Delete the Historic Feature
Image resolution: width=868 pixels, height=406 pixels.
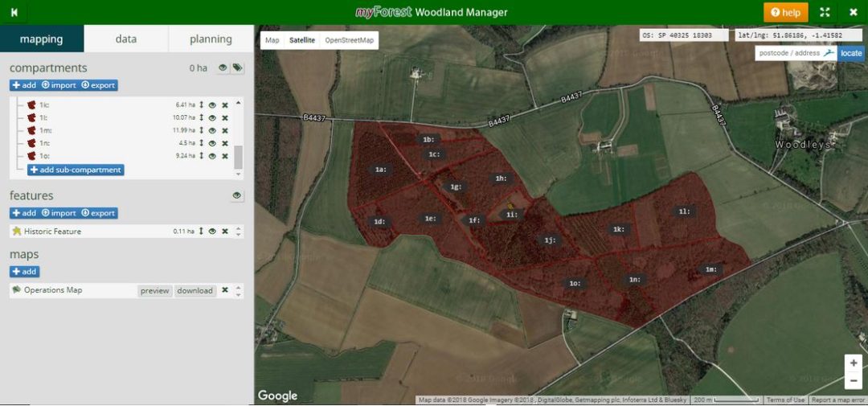(225, 231)
